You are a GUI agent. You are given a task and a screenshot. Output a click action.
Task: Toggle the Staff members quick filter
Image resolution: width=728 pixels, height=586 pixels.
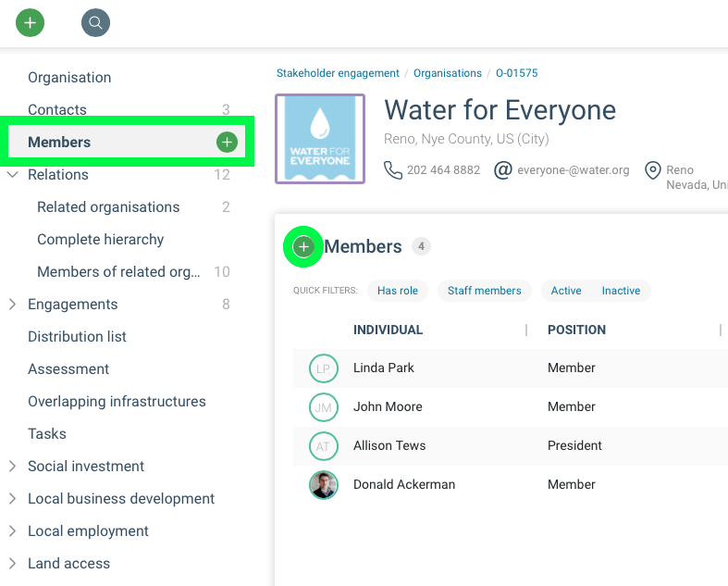pos(484,291)
